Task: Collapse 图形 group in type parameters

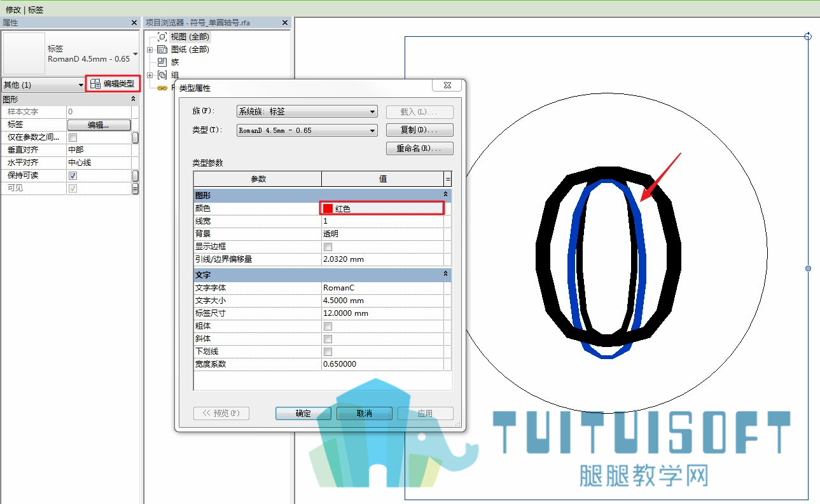Action: tap(445, 194)
